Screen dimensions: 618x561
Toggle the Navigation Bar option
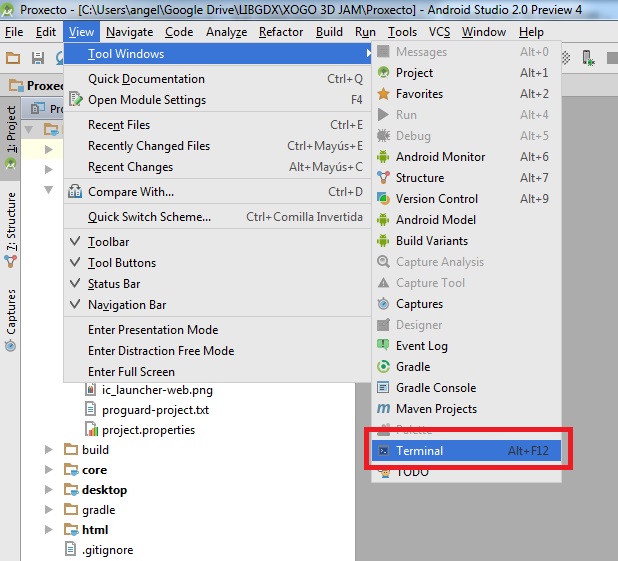pyautogui.click(x=217, y=305)
